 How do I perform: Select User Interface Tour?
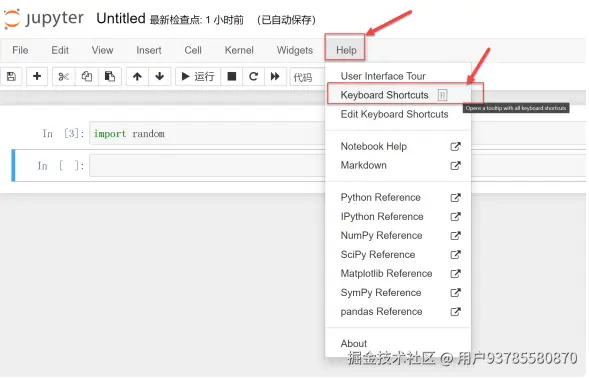[x=398, y=76]
